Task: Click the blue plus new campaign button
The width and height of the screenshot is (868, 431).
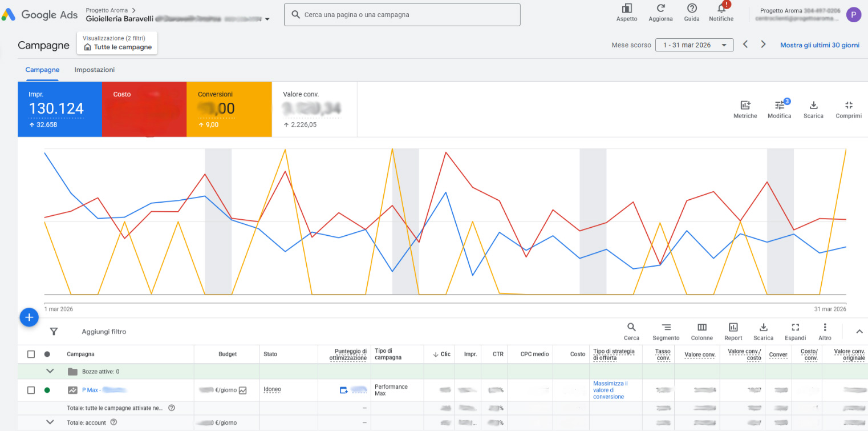Action: click(x=29, y=317)
